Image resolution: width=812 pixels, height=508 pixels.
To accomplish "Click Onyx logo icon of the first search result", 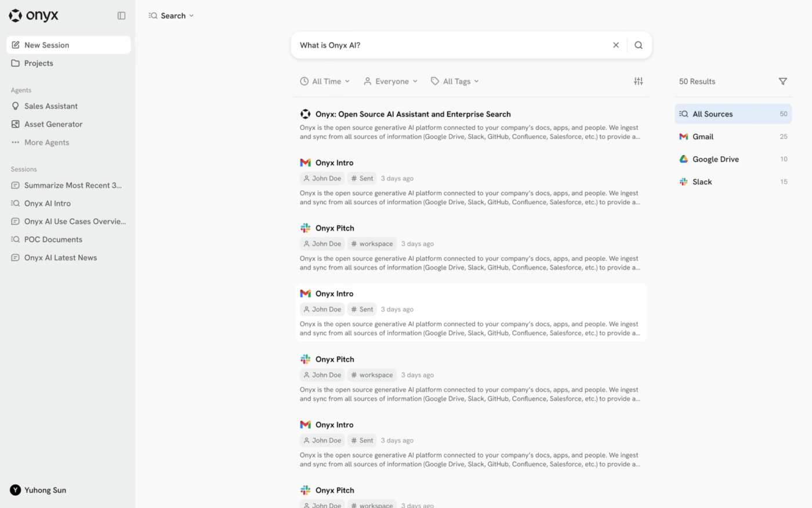I will click(x=305, y=114).
